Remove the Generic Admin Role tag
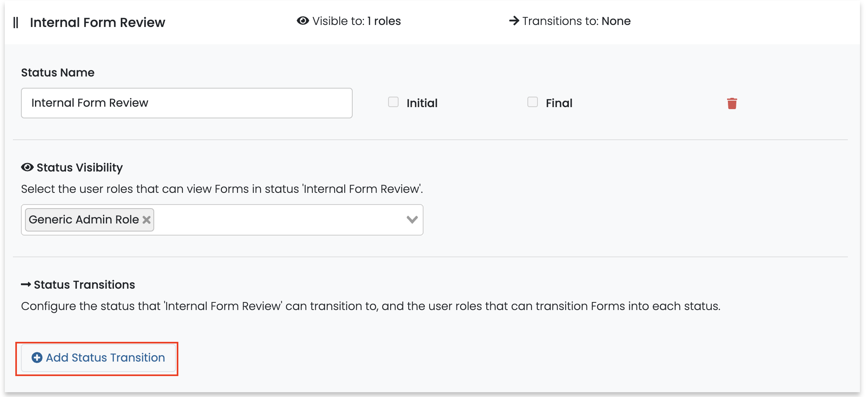 coord(147,220)
